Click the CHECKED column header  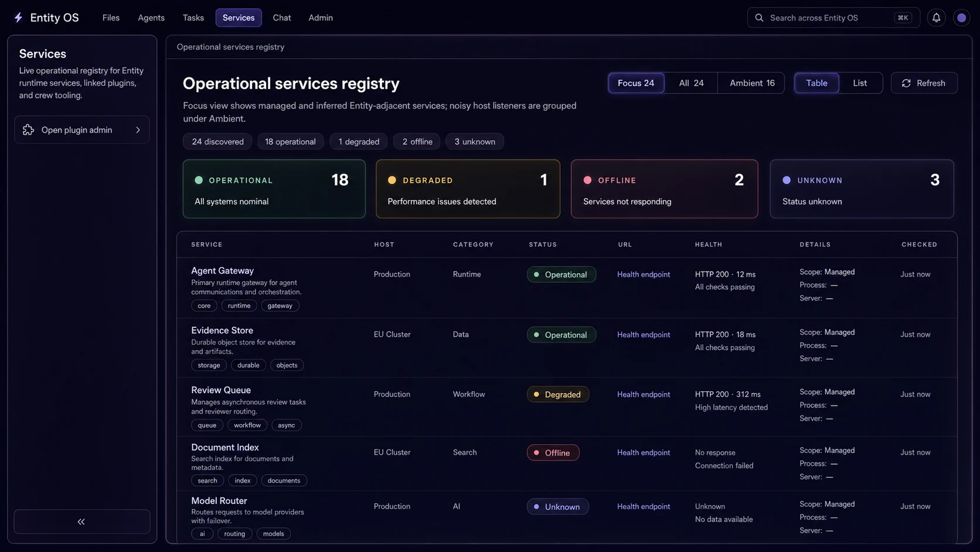pyautogui.click(x=919, y=245)
